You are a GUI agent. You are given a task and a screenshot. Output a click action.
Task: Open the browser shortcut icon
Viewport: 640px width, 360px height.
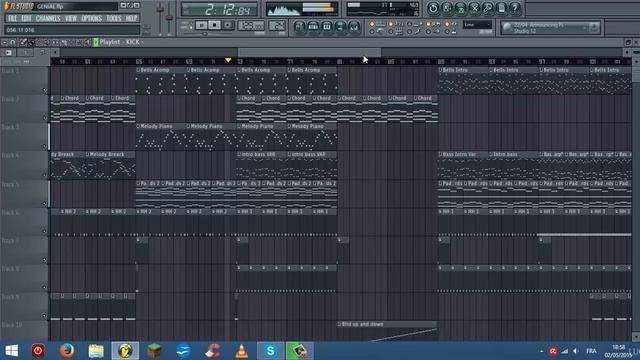340,27
